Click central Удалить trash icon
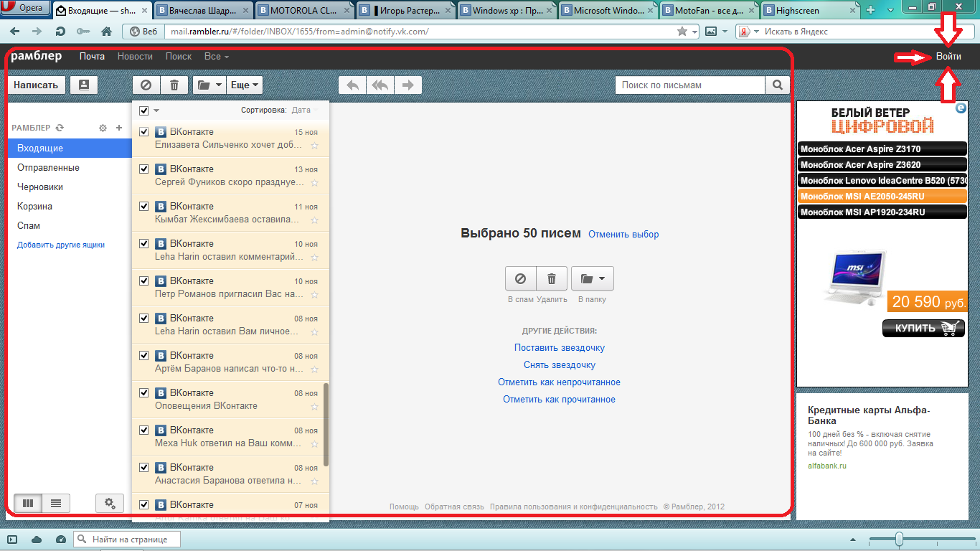 click(552, 278)
